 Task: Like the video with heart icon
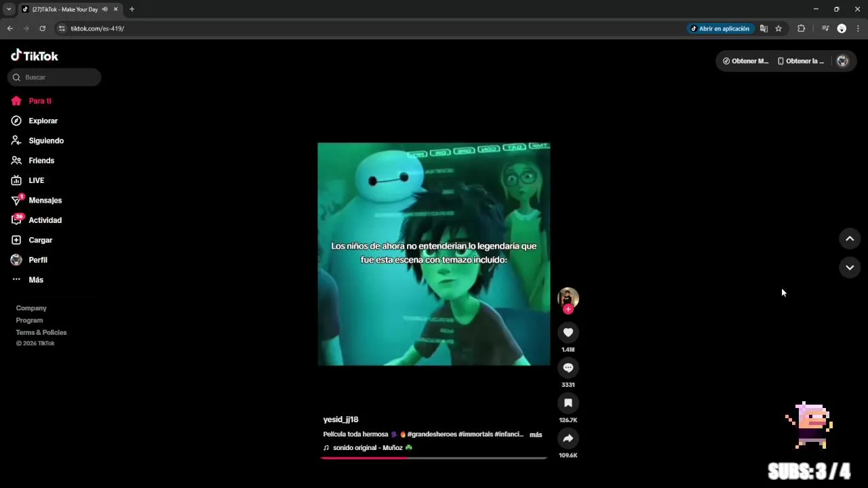(568, 332)
